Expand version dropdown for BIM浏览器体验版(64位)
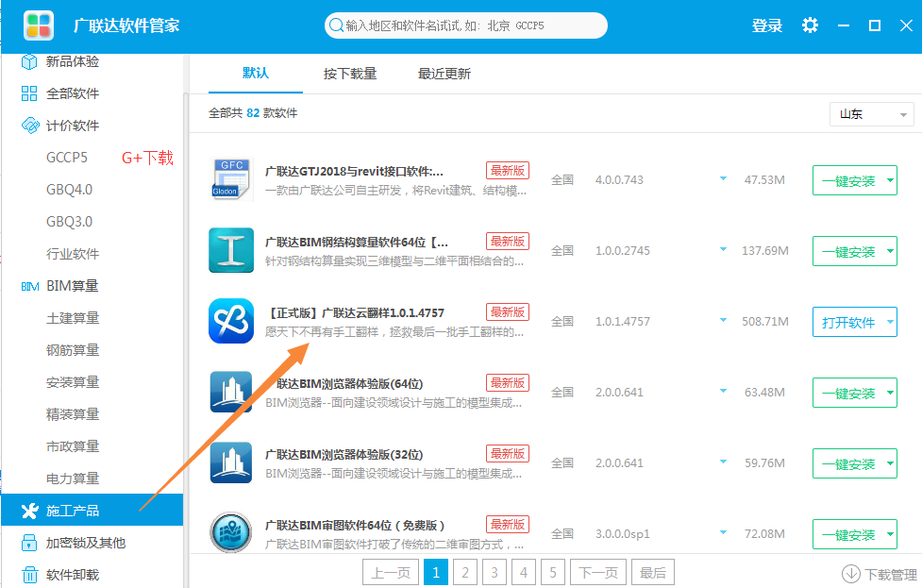 click(x=723, y=391)
